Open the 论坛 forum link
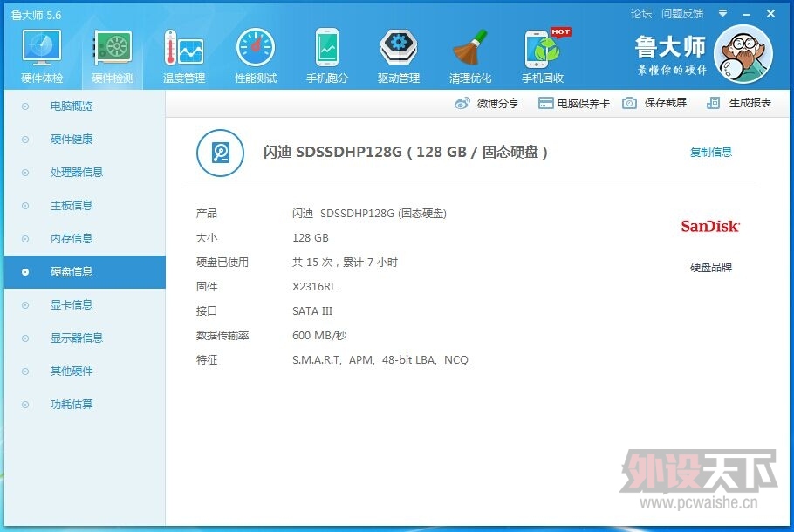Screen dimensions: 794x532 tap(641, 14)
